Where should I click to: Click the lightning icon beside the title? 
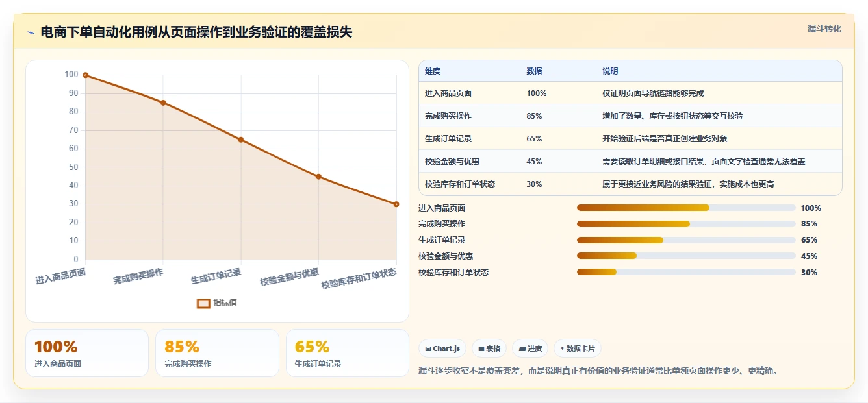tap(31, 32)
